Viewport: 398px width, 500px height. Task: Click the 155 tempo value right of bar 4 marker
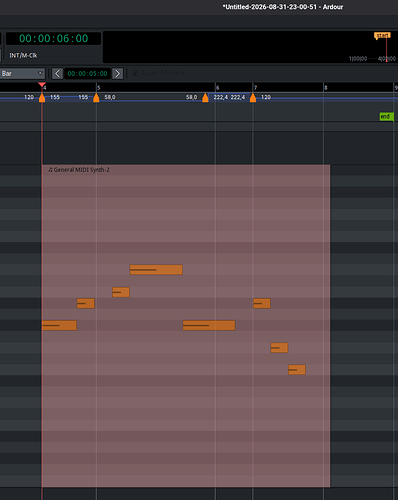click(x=55, y=97)
